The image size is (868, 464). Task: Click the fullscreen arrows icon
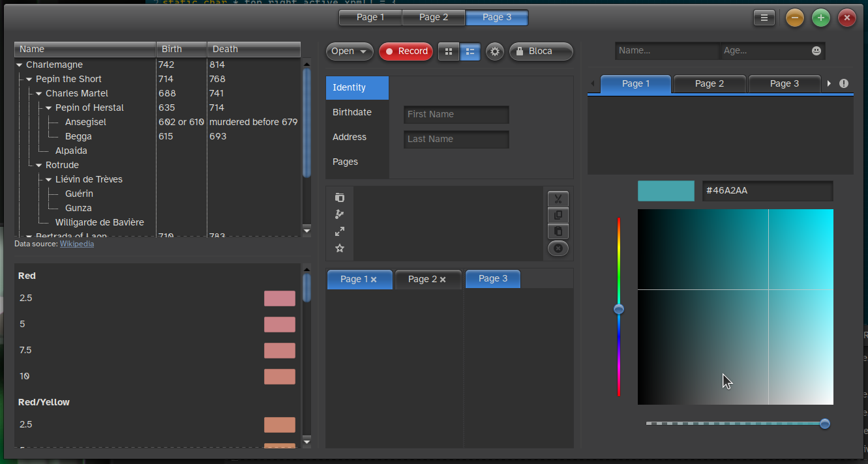339,231
